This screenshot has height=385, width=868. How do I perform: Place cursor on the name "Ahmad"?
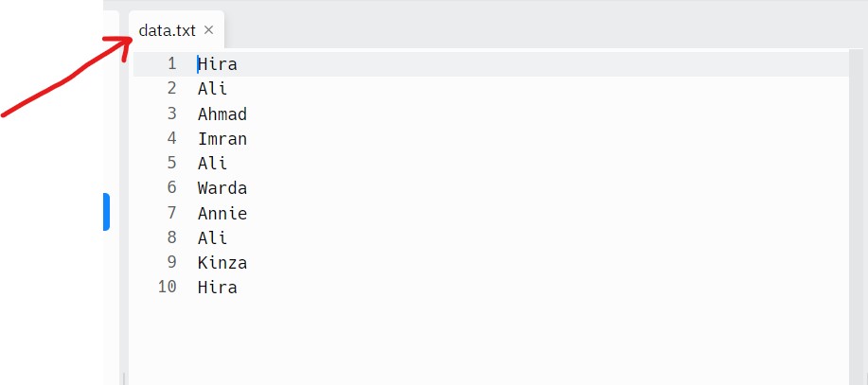222,114
